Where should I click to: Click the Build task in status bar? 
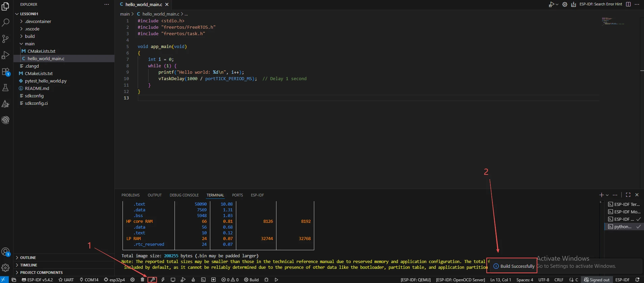coord(251,280)
